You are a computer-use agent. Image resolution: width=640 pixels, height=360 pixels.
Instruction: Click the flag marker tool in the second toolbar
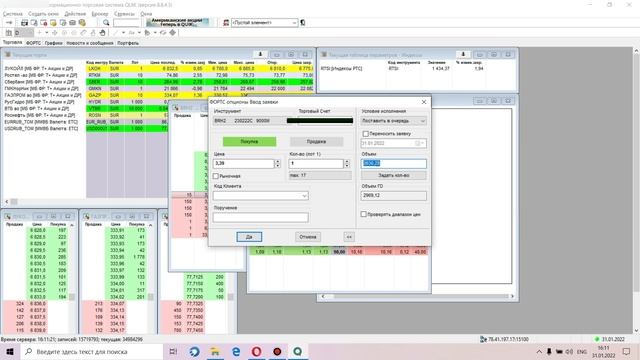click(x=147, y=33)
